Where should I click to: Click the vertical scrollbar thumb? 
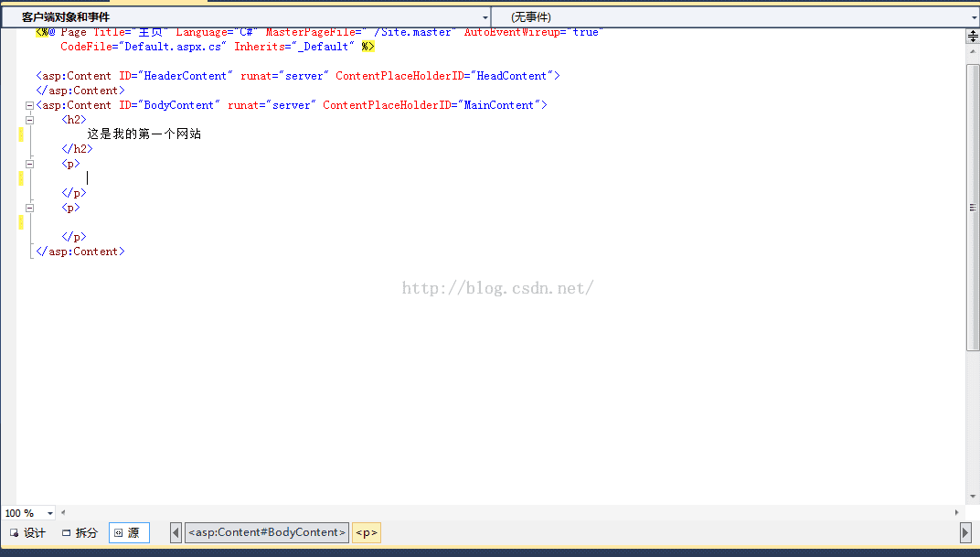pyautogui.click(x=973, y=207)
